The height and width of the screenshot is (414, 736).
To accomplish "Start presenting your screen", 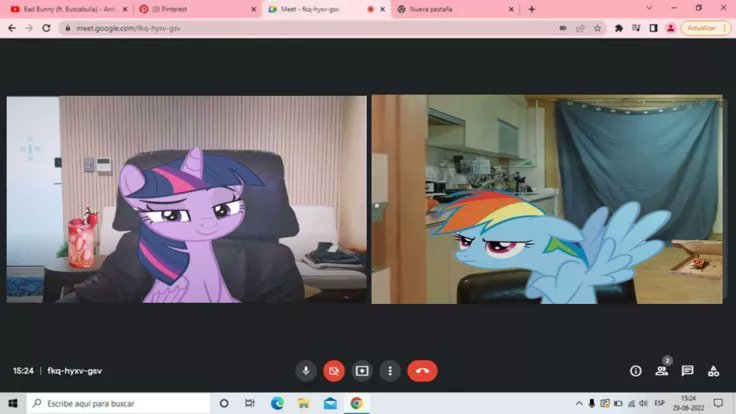I will [362, 371].
